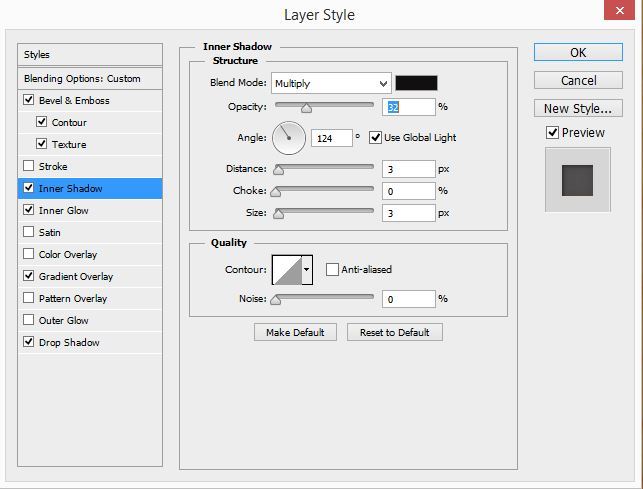
Task: Click the Reset to Default button
Action: (394, 332)
